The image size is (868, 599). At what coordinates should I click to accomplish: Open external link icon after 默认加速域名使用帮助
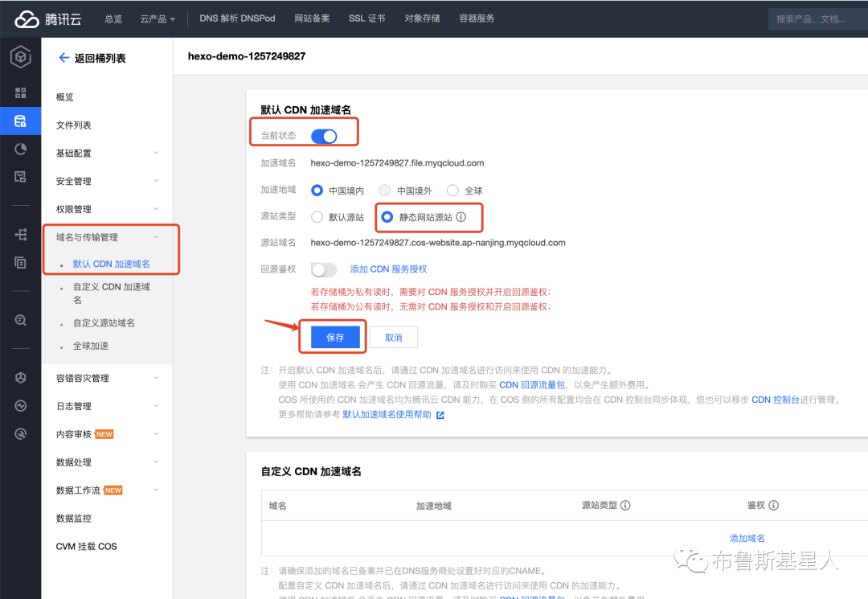(440, 415)
